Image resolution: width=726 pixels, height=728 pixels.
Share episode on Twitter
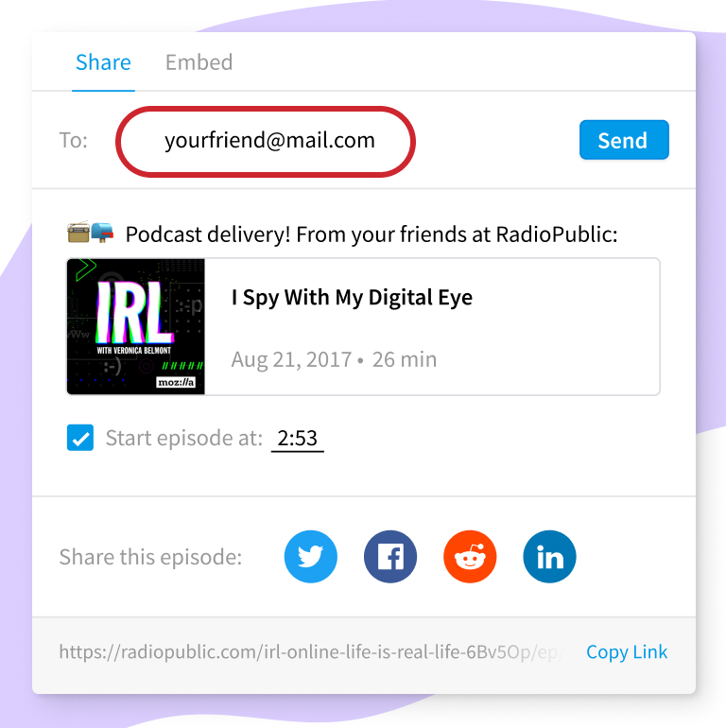click(311, 556)
